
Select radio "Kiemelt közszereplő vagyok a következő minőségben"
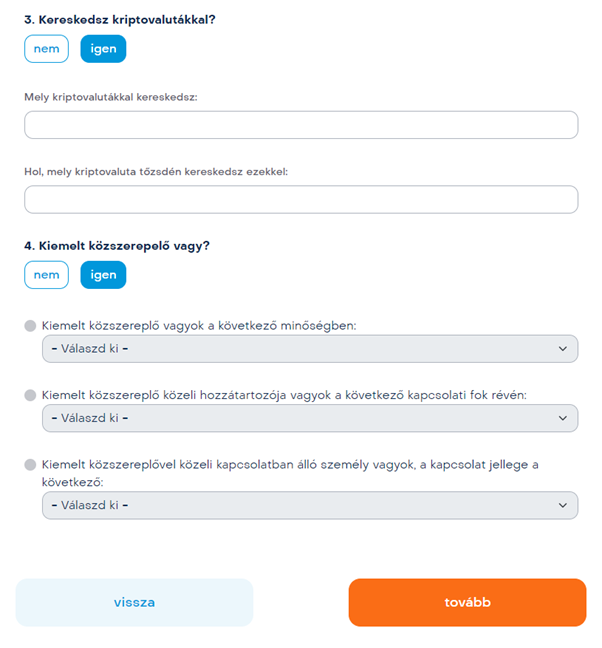point(30,326)
